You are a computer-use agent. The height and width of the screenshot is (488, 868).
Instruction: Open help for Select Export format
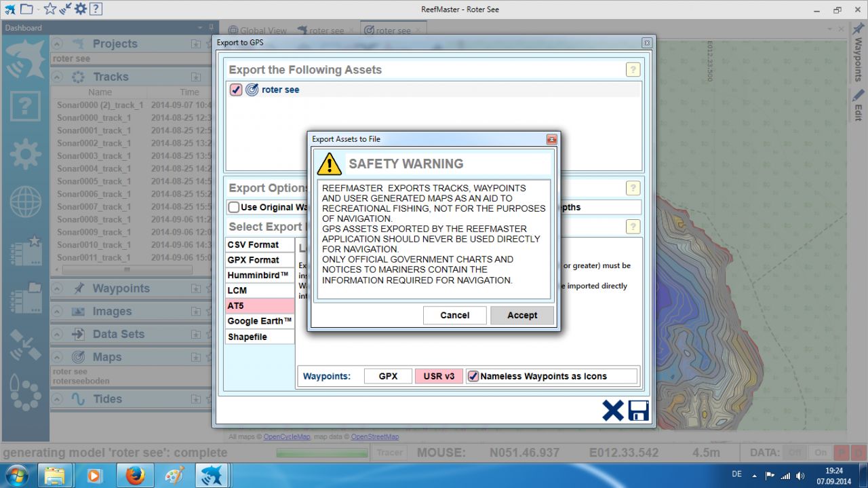coord(633,227)
